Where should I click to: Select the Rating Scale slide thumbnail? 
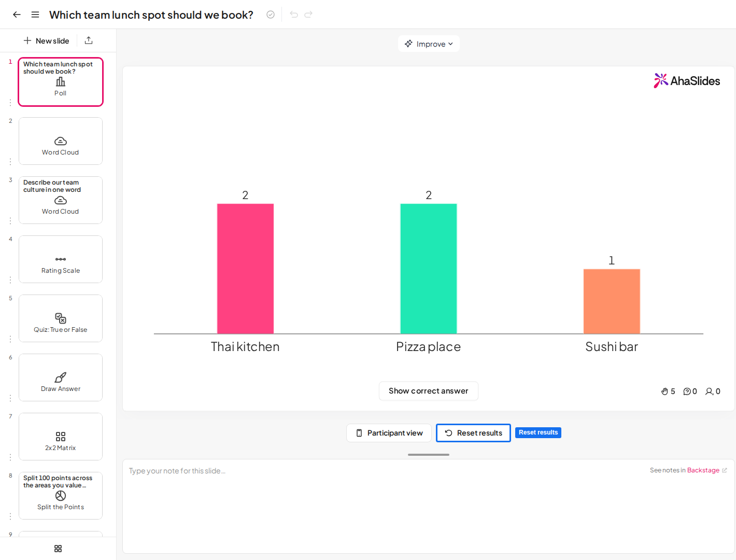[x=61, y=259]
